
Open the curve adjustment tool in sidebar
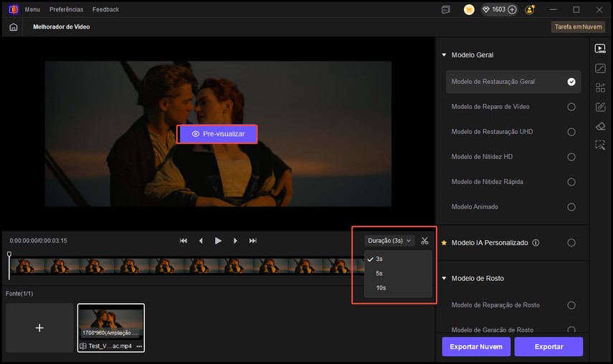(x=600, y=68)
